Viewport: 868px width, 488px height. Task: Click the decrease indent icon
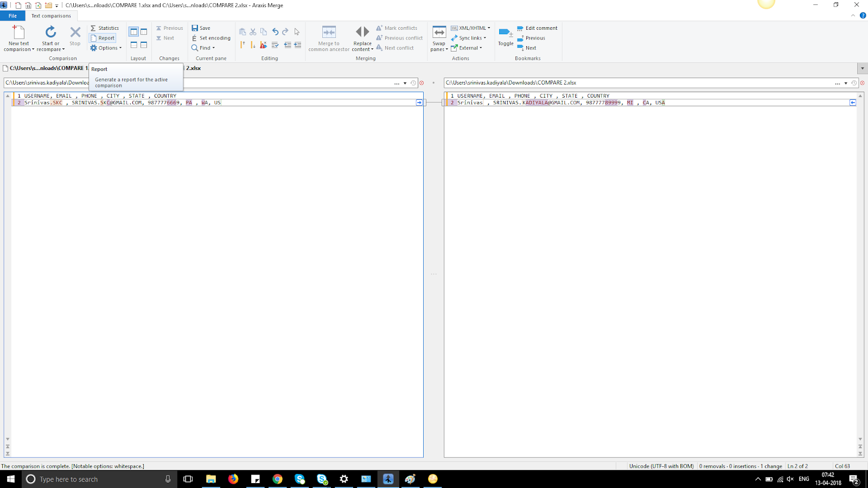[x=287, y=45]
